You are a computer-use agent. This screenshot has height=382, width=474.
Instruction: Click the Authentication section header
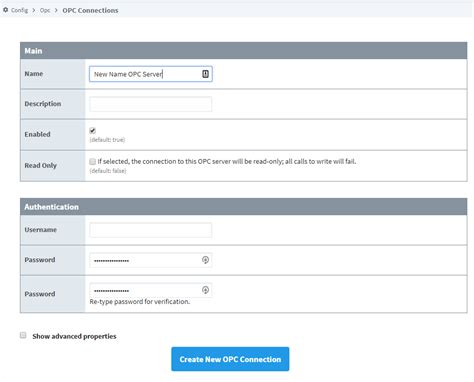[243, 207]
